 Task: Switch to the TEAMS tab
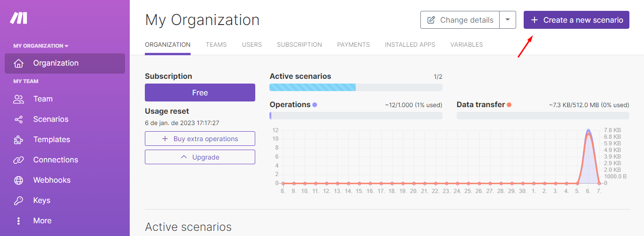(x=216, y=45)
